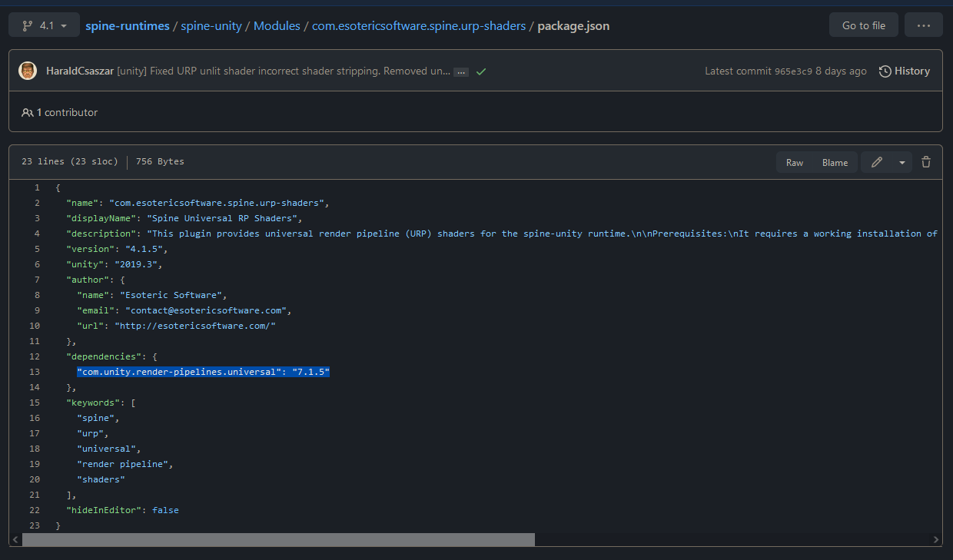Open com.esotericsoftware.spine.urp-shaders breadcrumb folder

[x=419, y=26]
